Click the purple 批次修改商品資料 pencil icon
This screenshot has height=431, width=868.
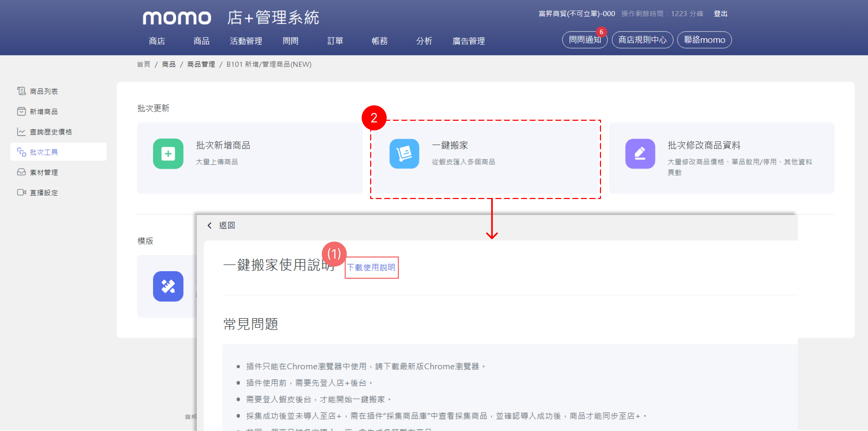(640, 154)
